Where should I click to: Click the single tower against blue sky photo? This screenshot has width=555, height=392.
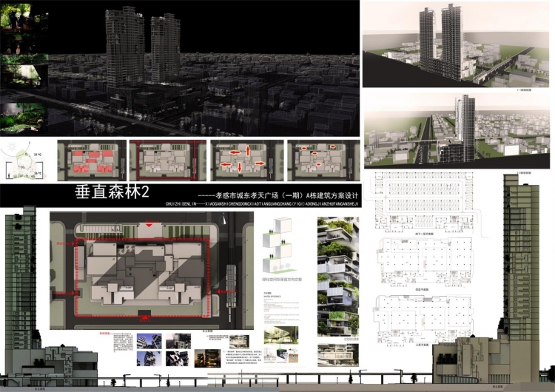click(149, 359)
